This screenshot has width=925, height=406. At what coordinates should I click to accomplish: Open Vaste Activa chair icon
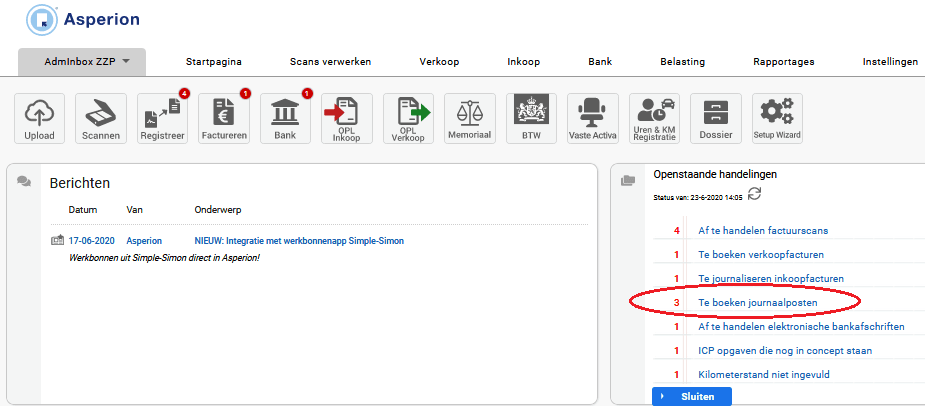(x=593, y=119)
